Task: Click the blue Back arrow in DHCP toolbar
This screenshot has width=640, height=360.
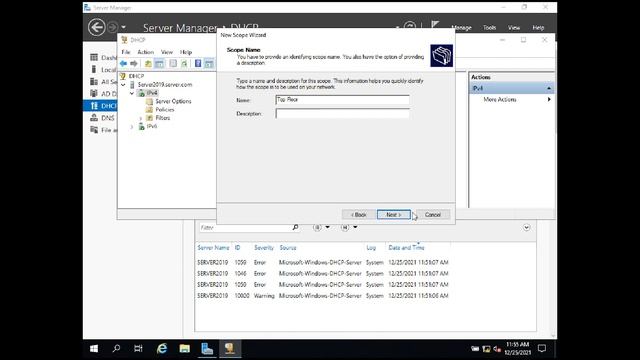Action: coord(123,64)
